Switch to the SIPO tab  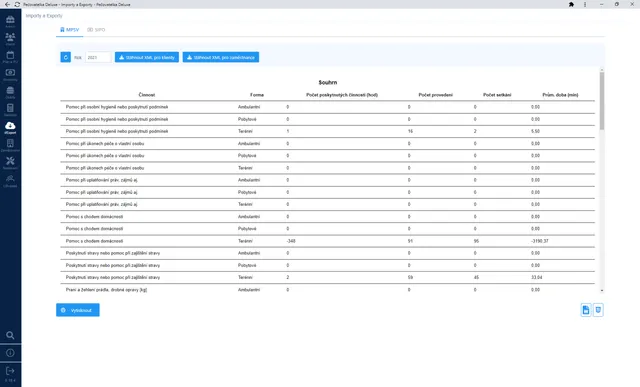click(96, 30)
